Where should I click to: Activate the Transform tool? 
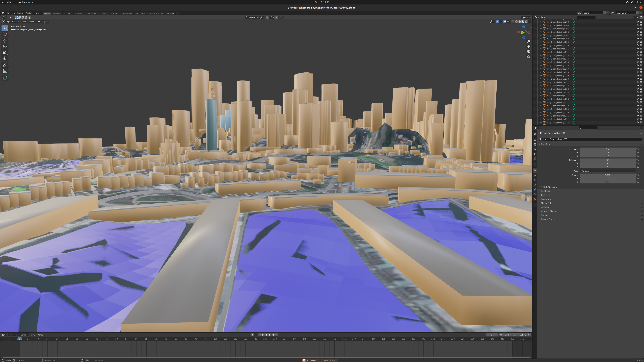(5, 58)
